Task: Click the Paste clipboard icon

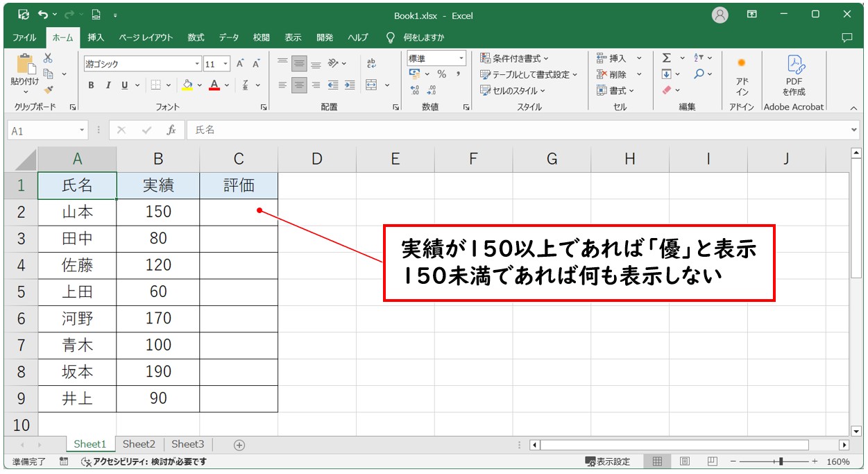Action: click(25, 65)
